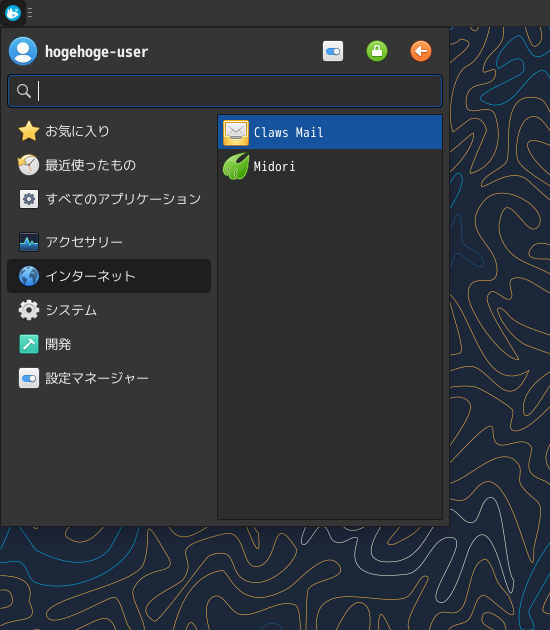Click the Whisker menu mouse icon on the panel
This screenshot has width=550, height=630.
(13, 13)
